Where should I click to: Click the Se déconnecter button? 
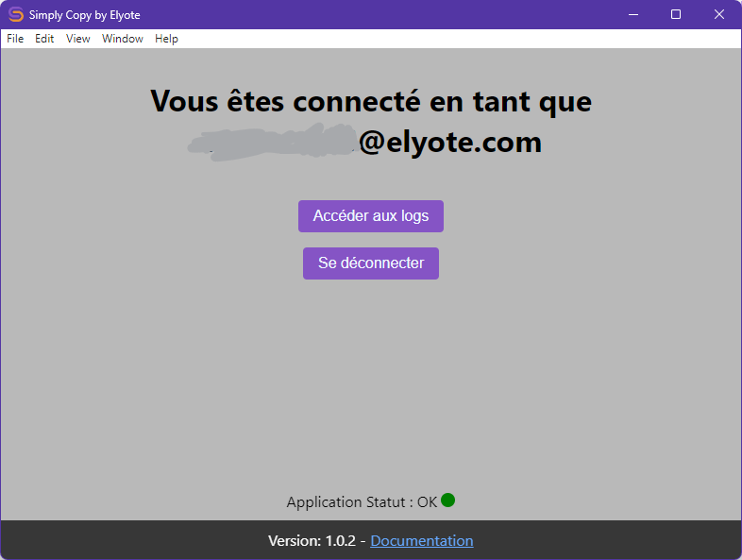[x=370, y=263]
